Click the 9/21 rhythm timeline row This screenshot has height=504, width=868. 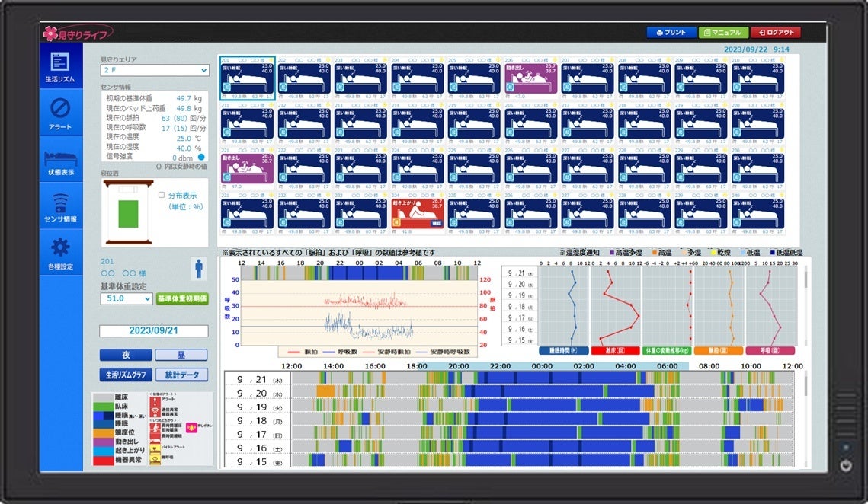pyautogui.click(x=509, y=378)
